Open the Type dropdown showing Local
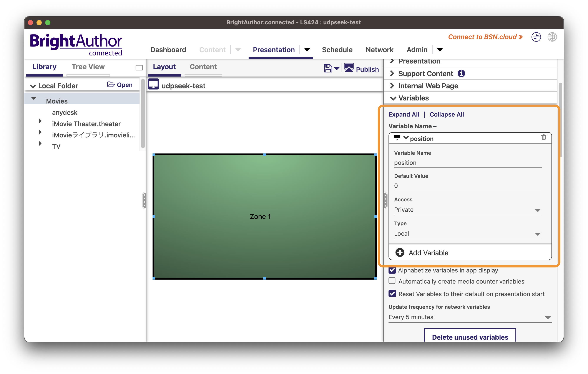 pyautogui.click(x=468, y=234)
